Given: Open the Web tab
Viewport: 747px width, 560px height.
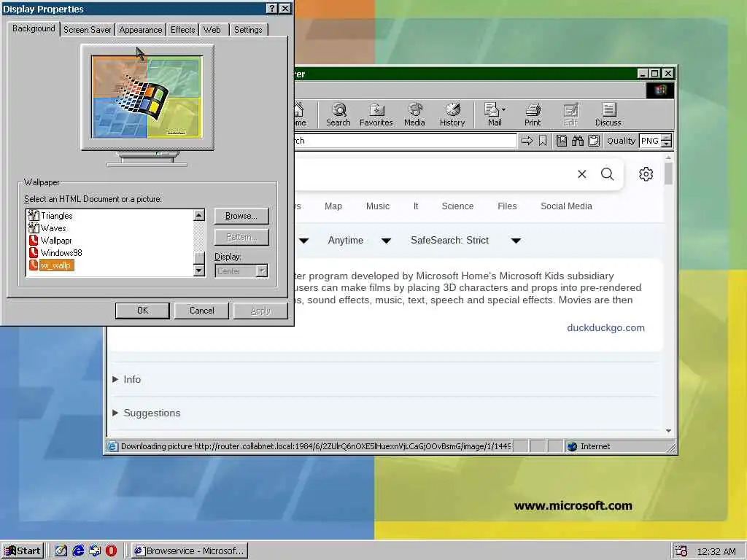Looking at the screenshot, I should pyautogui.click(x=212, y=29).
